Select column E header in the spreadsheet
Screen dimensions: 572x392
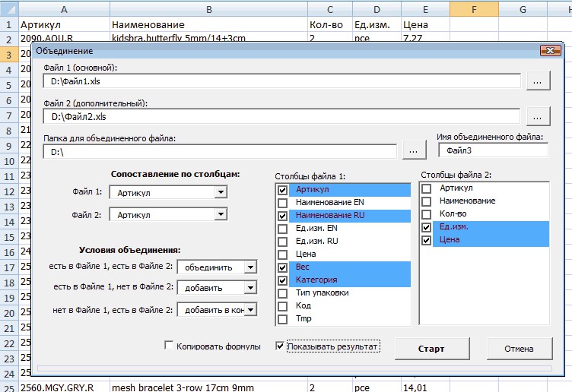click(425, 9)
